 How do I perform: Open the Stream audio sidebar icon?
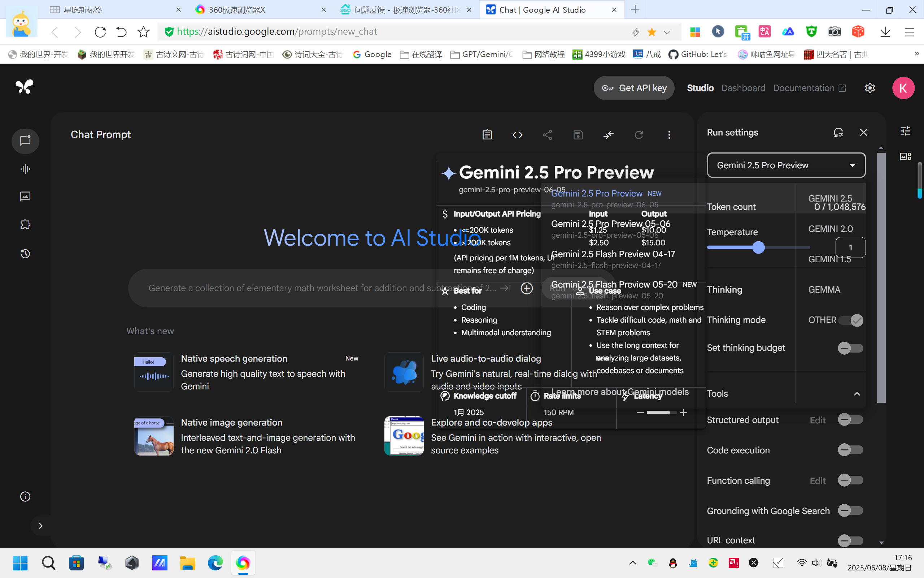25,169
